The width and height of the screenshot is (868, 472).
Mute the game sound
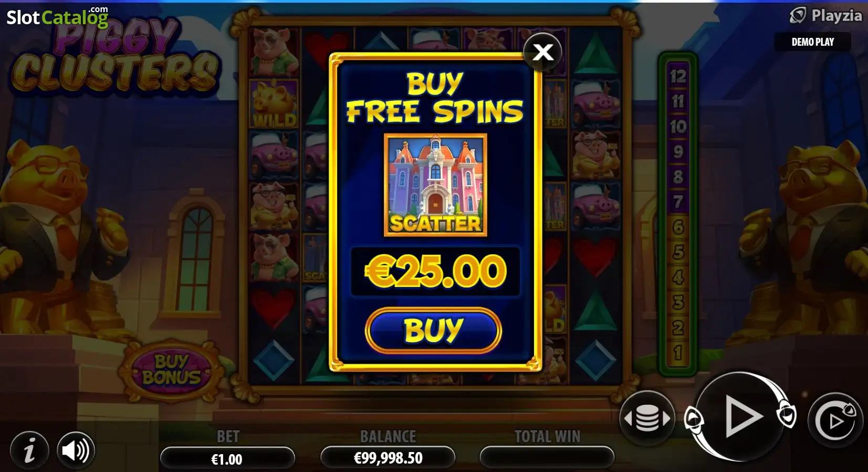click(76, 450)
